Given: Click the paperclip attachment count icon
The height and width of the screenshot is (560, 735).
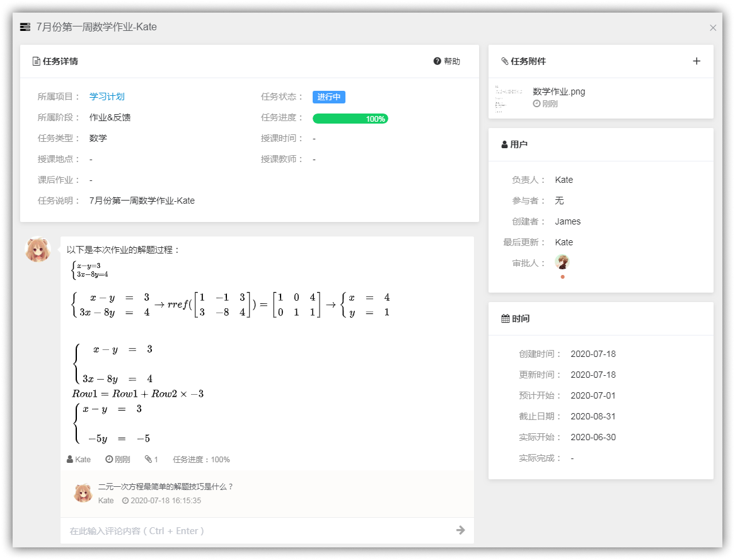Looking at the screenshot, I should [x=148, y=460].
